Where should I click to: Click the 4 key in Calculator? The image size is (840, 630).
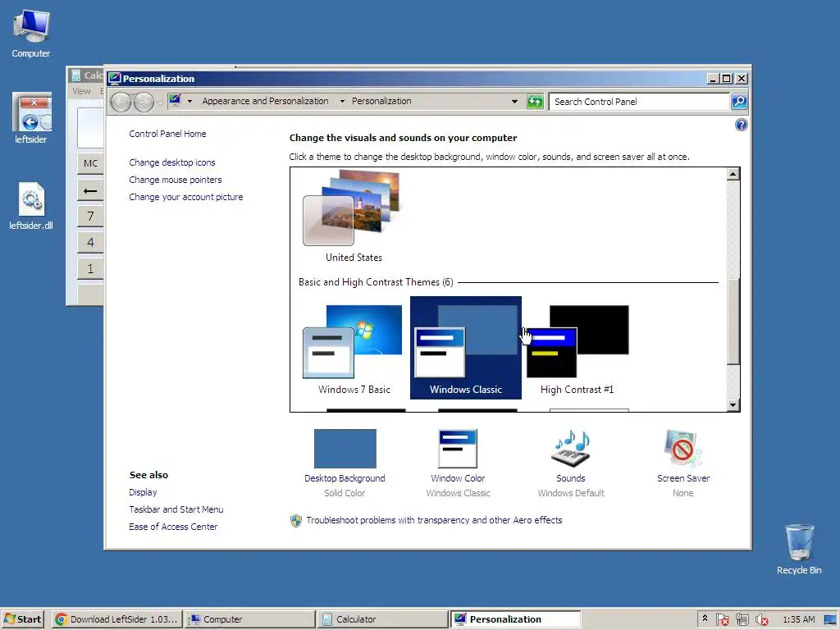point(90,242)
